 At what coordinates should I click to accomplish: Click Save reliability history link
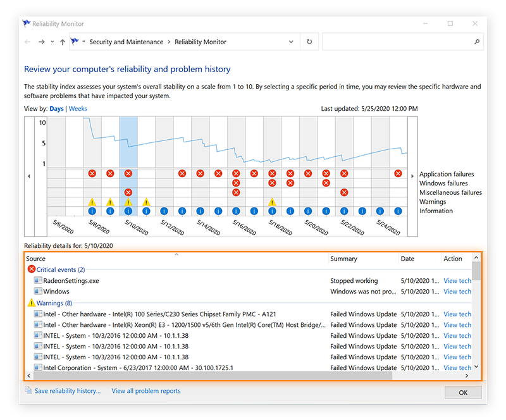tap(67, 391)
